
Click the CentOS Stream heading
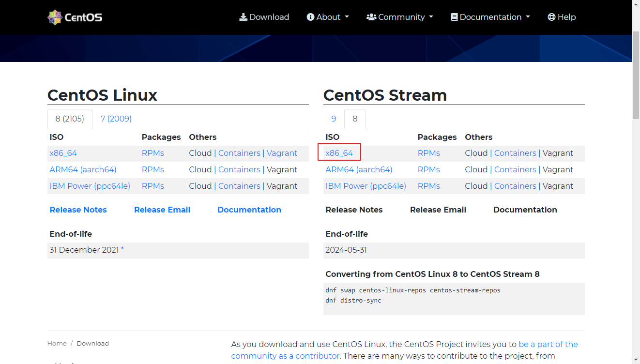[x=385, y=95]
